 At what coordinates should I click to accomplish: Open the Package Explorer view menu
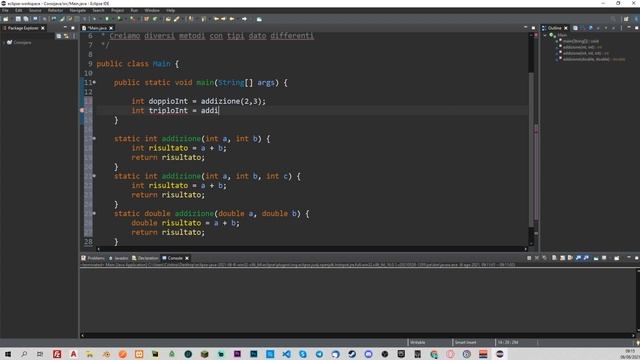[74, 36]
